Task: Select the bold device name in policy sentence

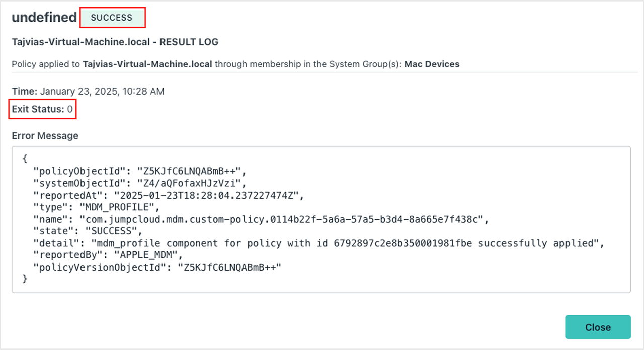Action: (x=147, y=64)
